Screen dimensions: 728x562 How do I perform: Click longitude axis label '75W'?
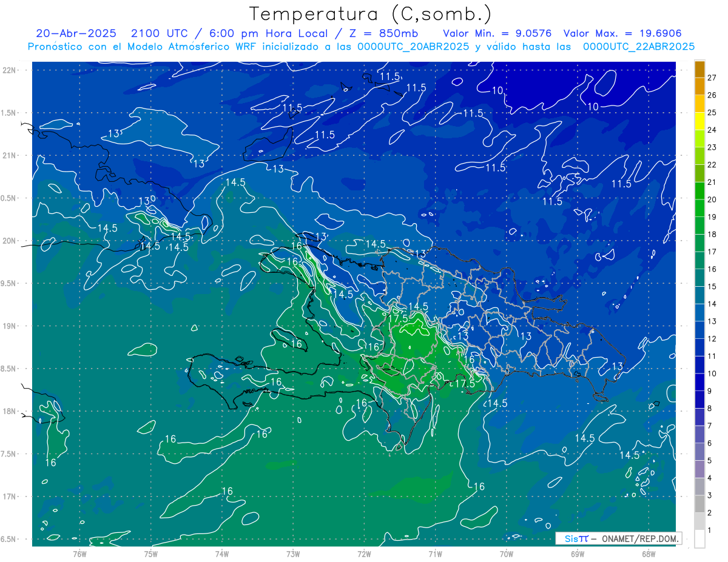click(x=151, y=554)
